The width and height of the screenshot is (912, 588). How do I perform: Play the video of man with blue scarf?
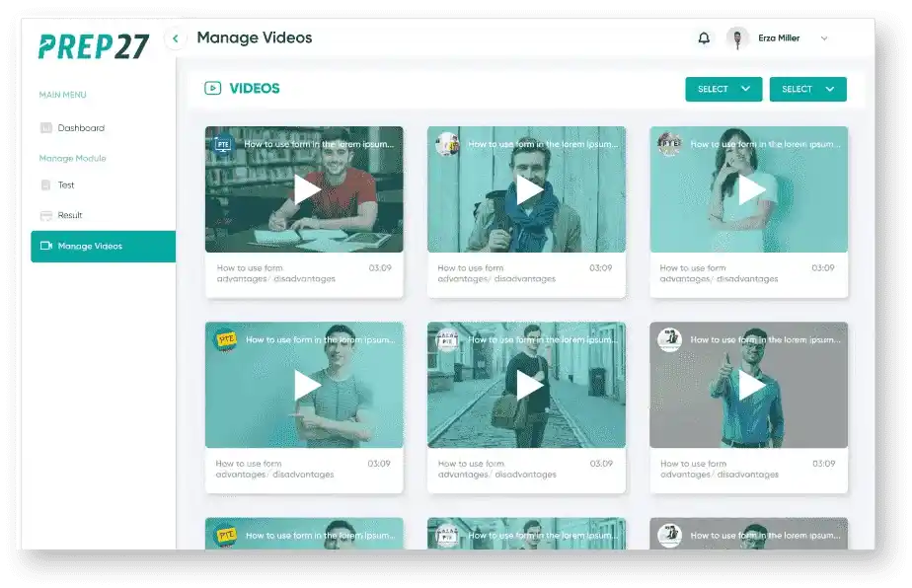click(x=529, y=189)
